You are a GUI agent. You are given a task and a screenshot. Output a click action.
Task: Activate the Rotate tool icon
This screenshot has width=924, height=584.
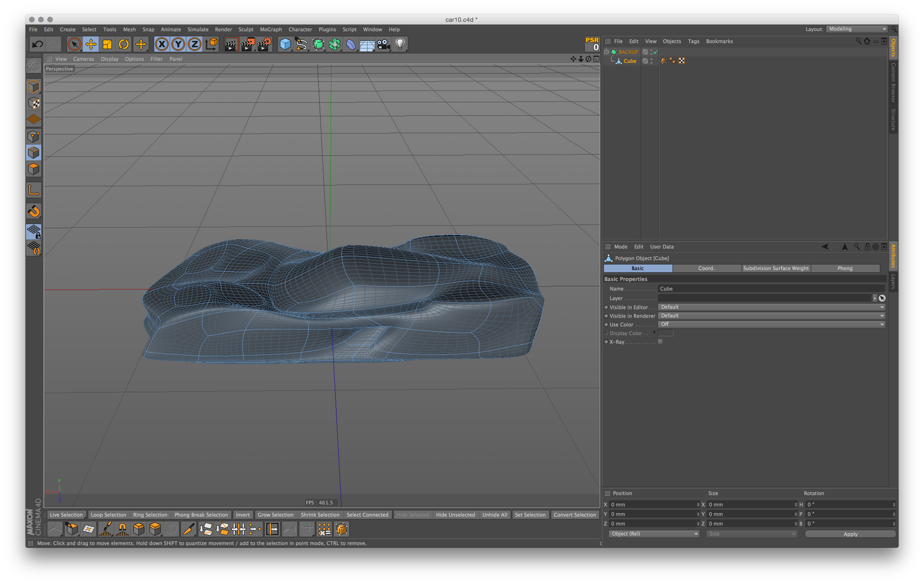click(124, 45)
